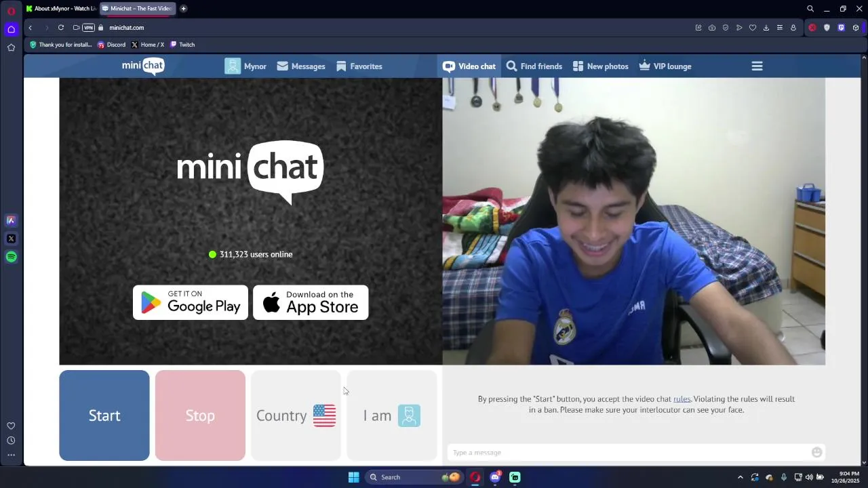Click the minichat.com address field
Screen dimensions: 868x488
coord(126,28)
